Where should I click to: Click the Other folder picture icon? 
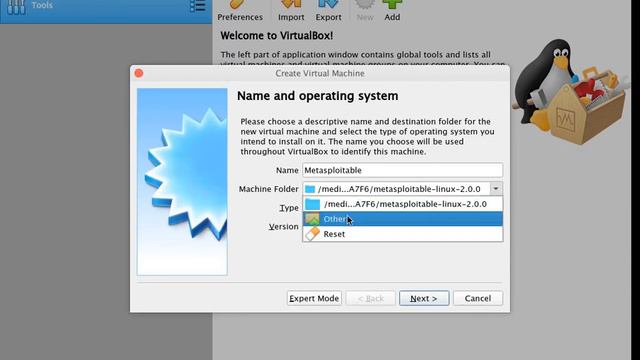pos(313,219)
